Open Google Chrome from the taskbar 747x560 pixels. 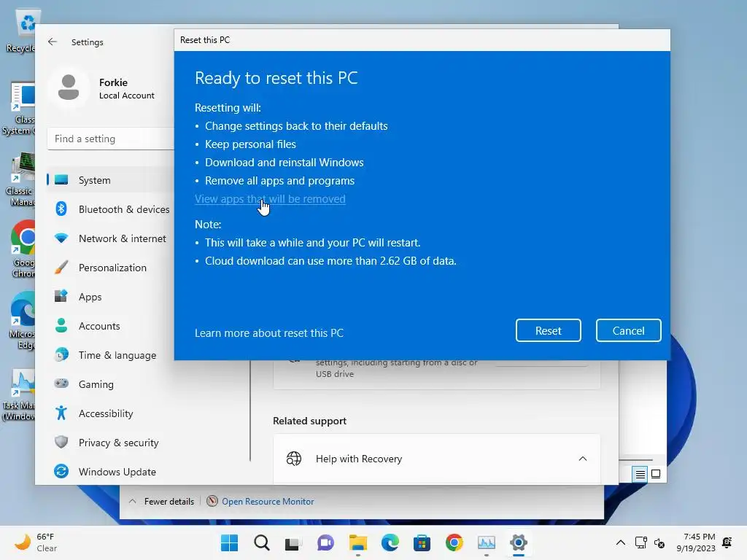pos(454,542)
